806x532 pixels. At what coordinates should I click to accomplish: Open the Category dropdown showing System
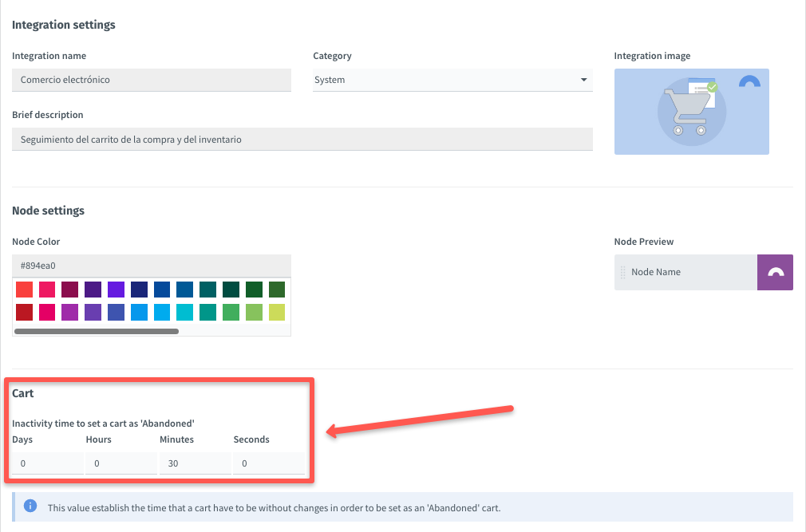(452, 80)
